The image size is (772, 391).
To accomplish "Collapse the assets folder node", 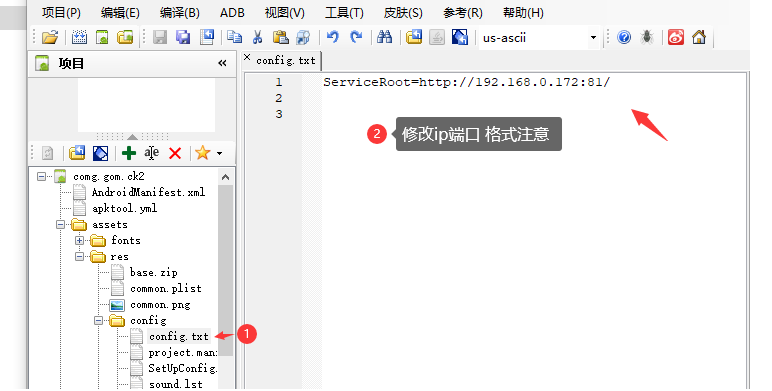I will click(60, 225).
